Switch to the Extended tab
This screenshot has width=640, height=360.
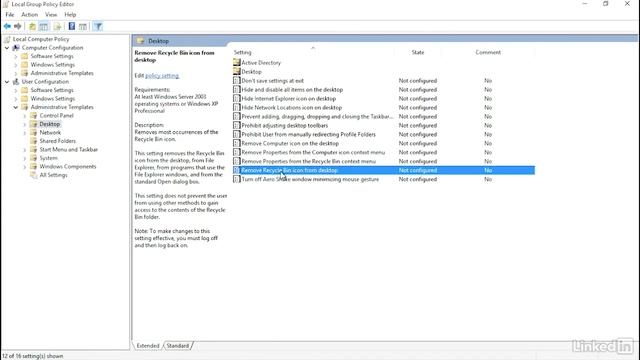[148, 346]
